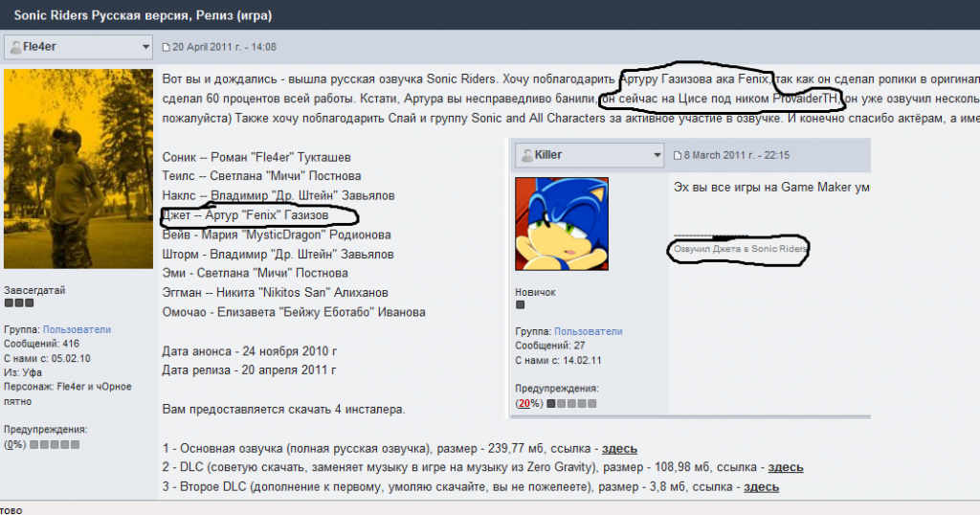Viewport: 980px width, 515px height.
Task: Click Killer's rank label Новичок
Action: [x=535, y=292]
